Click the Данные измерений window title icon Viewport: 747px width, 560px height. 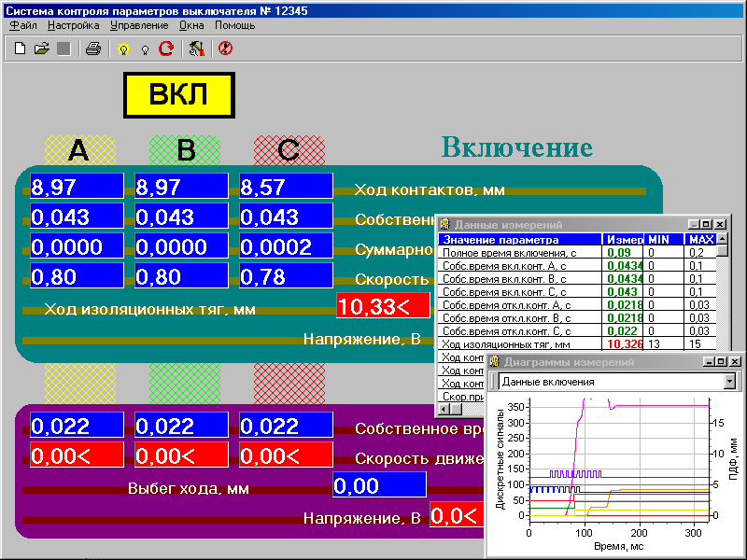445,224
